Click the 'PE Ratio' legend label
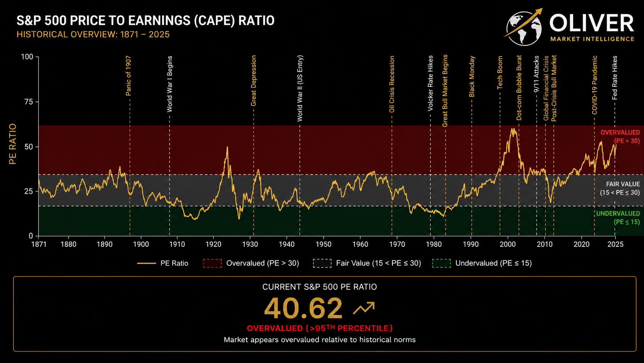This screenshot has height=363, width=644. tap(174, 263)
